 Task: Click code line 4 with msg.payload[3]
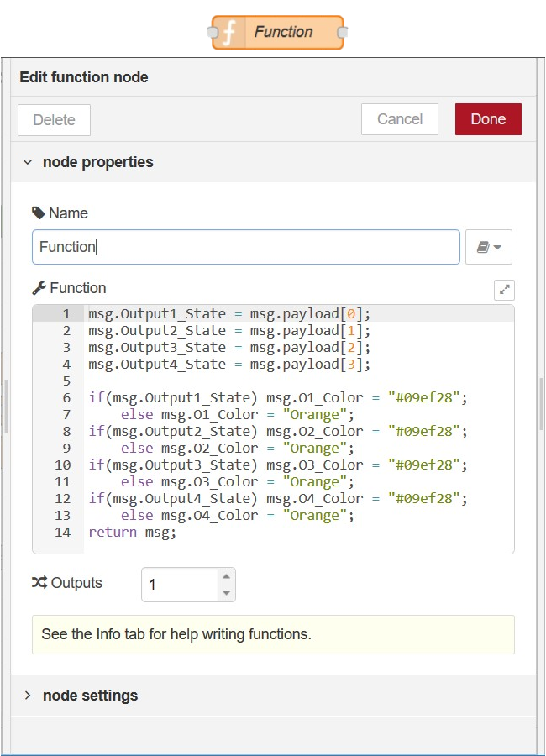pos(229,365)
